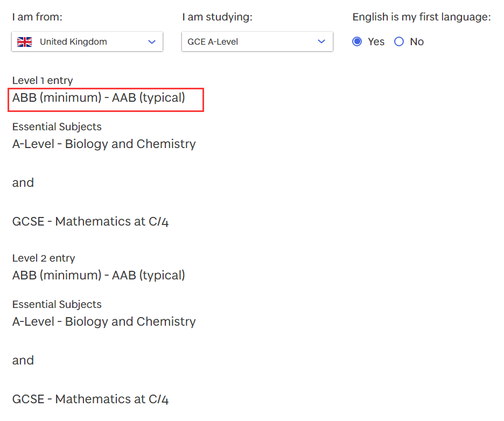Click 'English is my first language' label

pyautogui.click(x=422, y=17)
